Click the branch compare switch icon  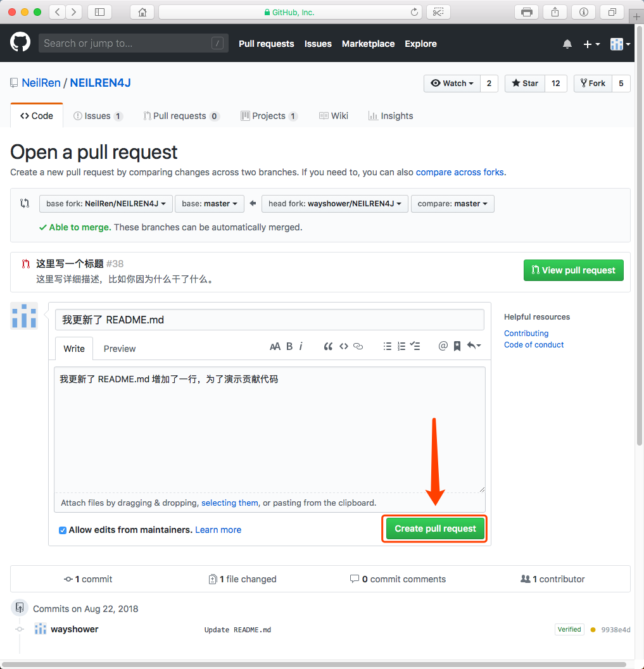pyautogui.click(x=25, y=204)
